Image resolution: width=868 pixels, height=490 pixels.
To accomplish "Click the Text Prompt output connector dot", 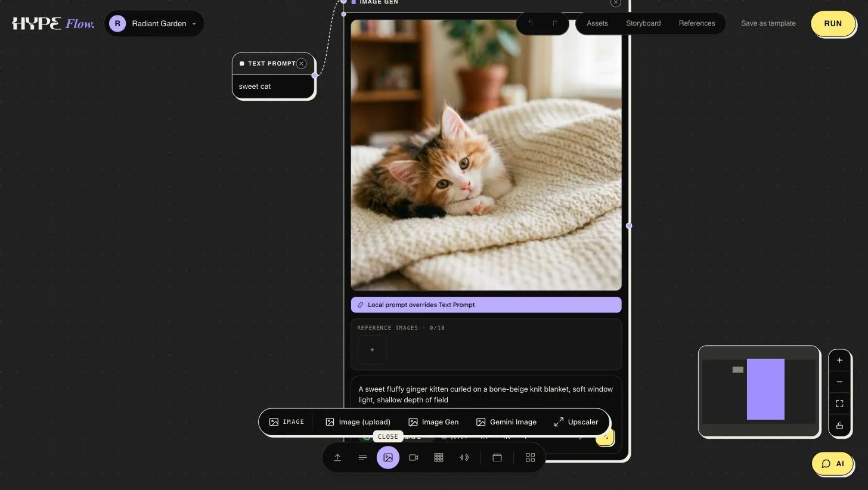I will (x=315, y=75).
